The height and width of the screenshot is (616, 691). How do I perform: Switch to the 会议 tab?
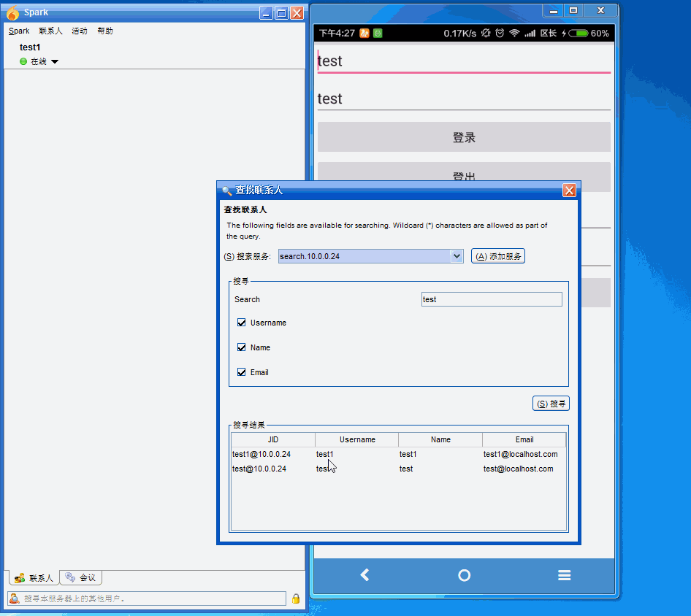(x=80, y=577)
